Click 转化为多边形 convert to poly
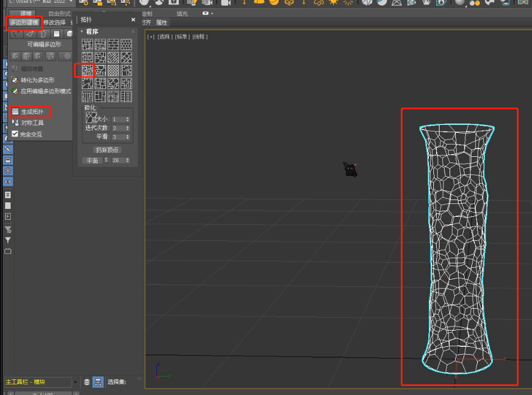The height and width of the screenshot is (395, 532). coord(33,80)
